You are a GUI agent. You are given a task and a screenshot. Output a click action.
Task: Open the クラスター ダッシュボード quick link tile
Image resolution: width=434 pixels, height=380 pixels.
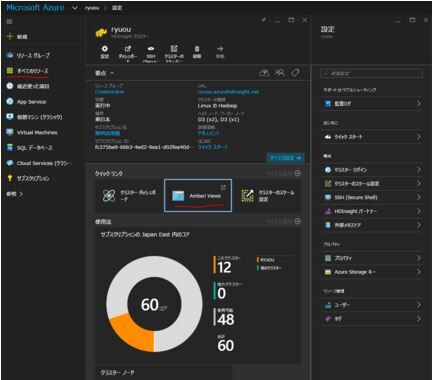coord(129,196)
